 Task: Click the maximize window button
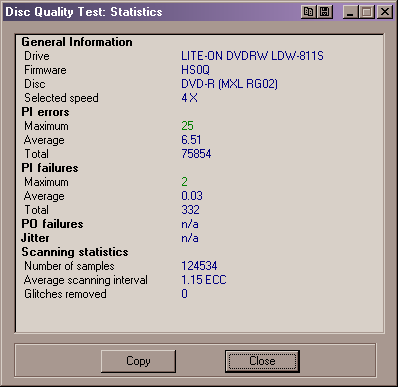[367, 12]
